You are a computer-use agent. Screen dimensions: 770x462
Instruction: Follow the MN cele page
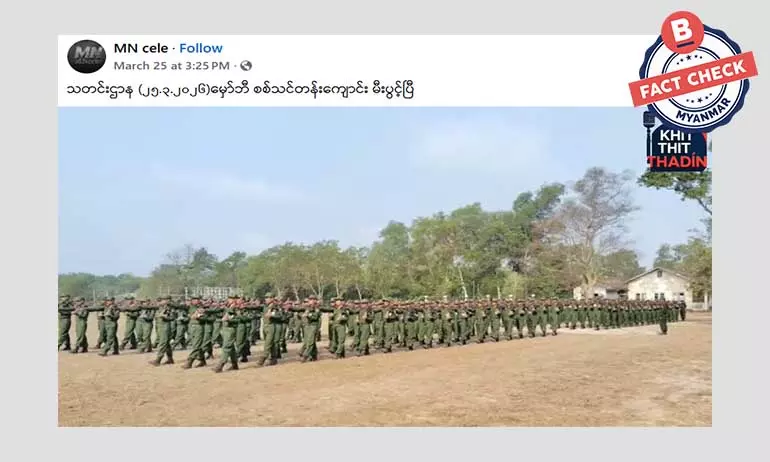coord(201,48)
